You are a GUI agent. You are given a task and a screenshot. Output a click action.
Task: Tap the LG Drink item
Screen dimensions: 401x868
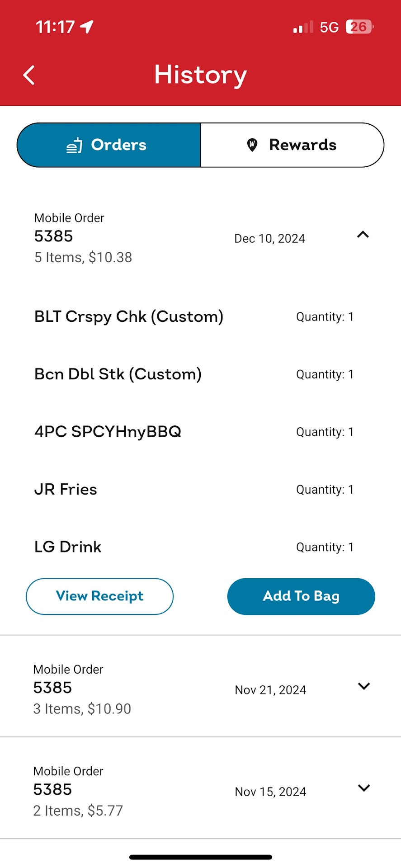[68, 547]
